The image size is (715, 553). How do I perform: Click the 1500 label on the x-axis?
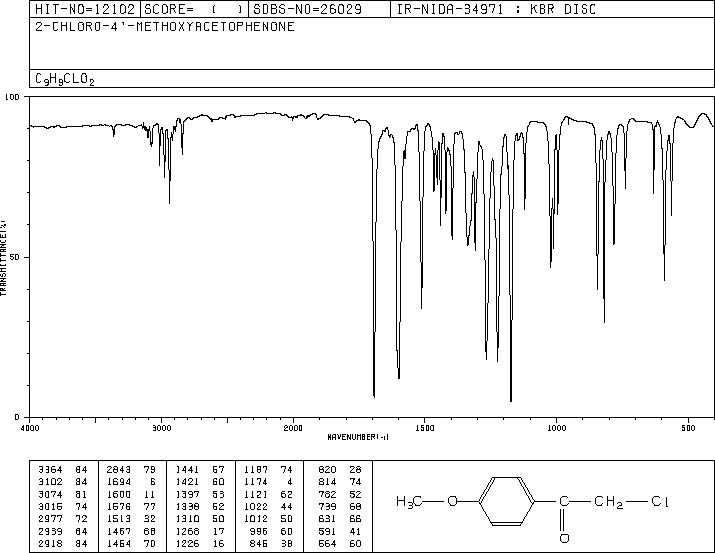(425, 428)
